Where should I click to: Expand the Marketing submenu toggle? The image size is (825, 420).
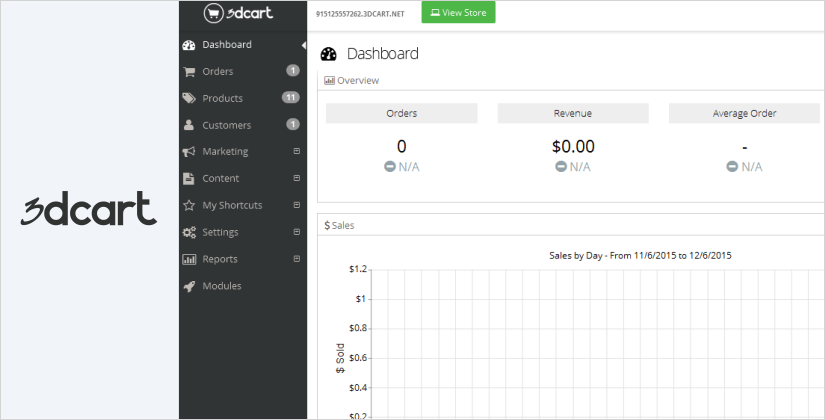pyautogui.click(x=296, y=152)
